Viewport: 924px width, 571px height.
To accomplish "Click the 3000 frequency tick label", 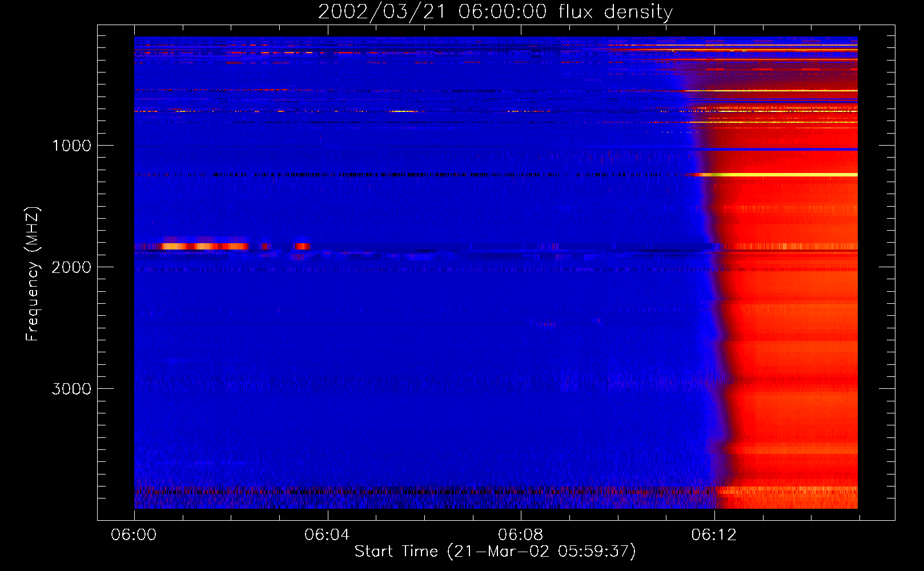I will (71, 389).
